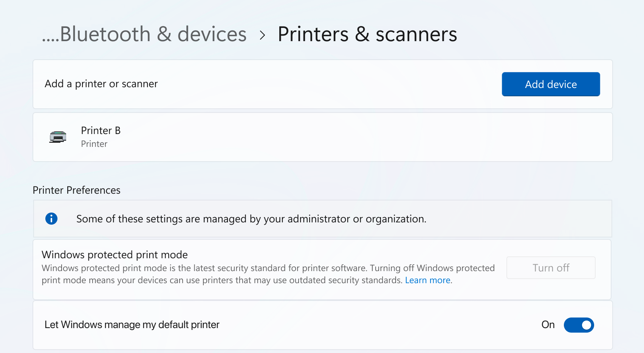Navigate back to Bluetooth & devices

(x=144, y=34)
